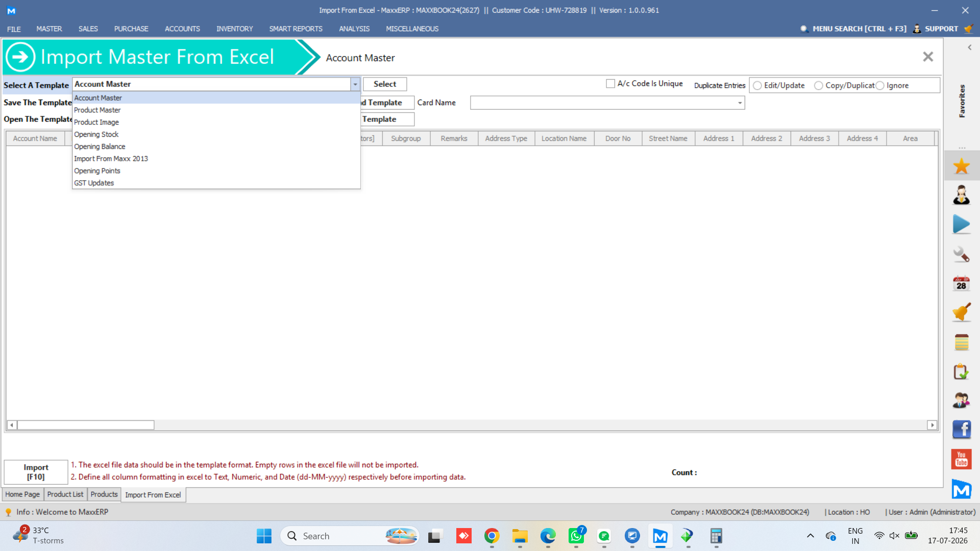Screen dimensions: 980x551
Task: Open the PURCHASE menu
Action: click(131, 29)
